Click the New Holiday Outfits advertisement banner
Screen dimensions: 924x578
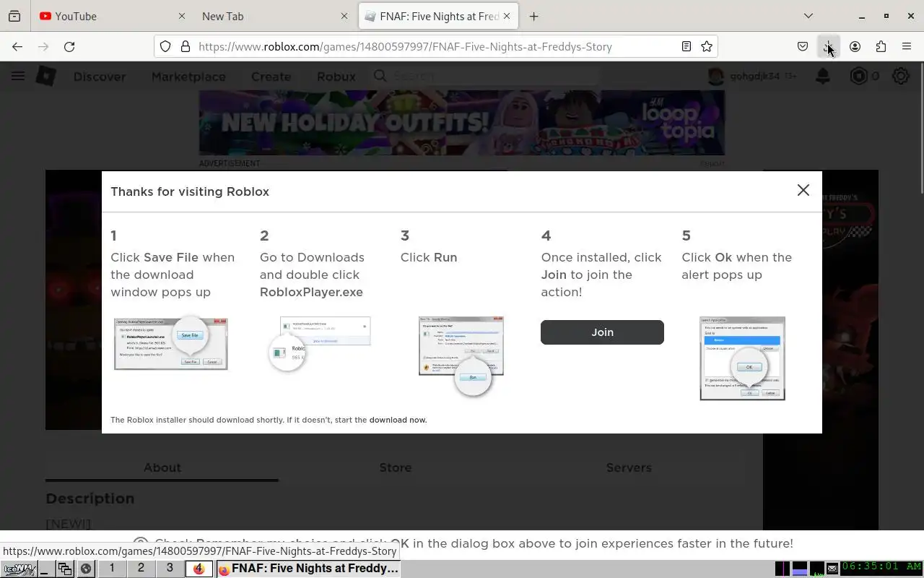[462, 123]
